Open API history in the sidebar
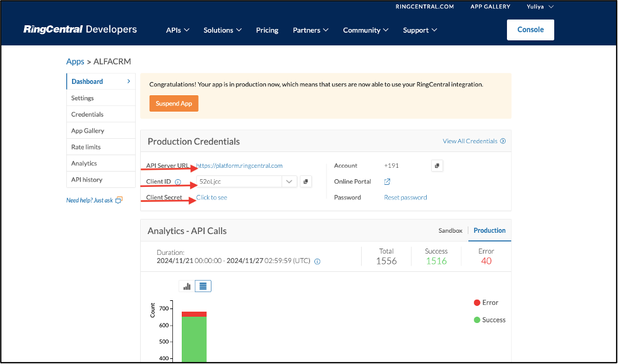The image size is (618, 364). [101, 180]
